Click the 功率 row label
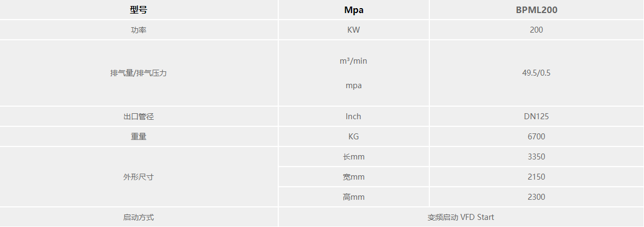Screen dimensions: 644x227 tap(139, 30)
